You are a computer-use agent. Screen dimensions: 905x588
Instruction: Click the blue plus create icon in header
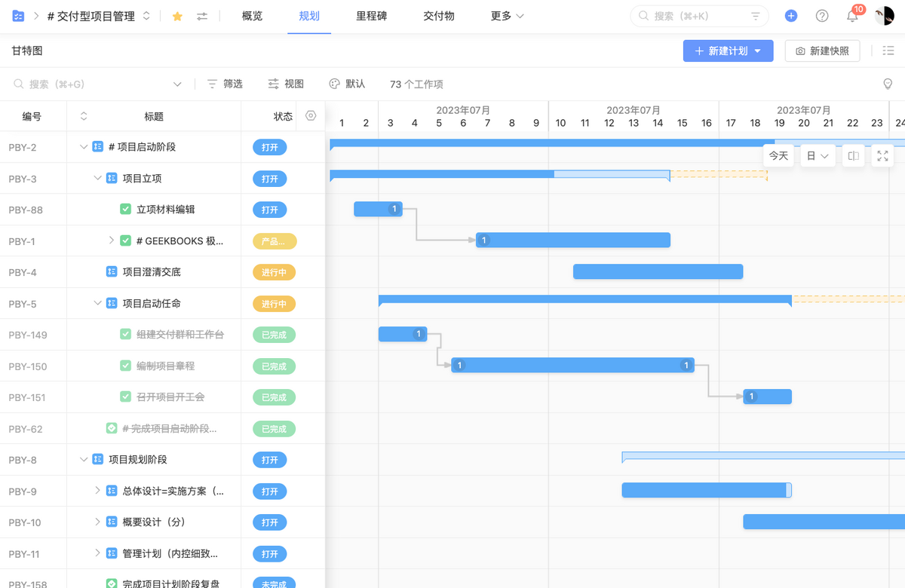[x=790, y=15]
